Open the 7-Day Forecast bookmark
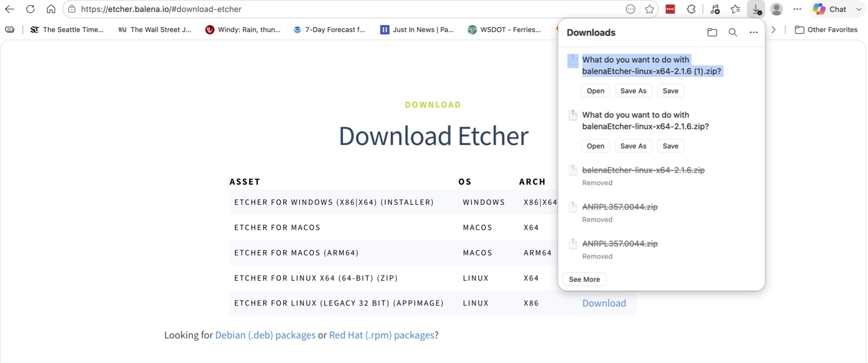Image resolution: width=868 pixels, height=363 pixels. [329, 29]
